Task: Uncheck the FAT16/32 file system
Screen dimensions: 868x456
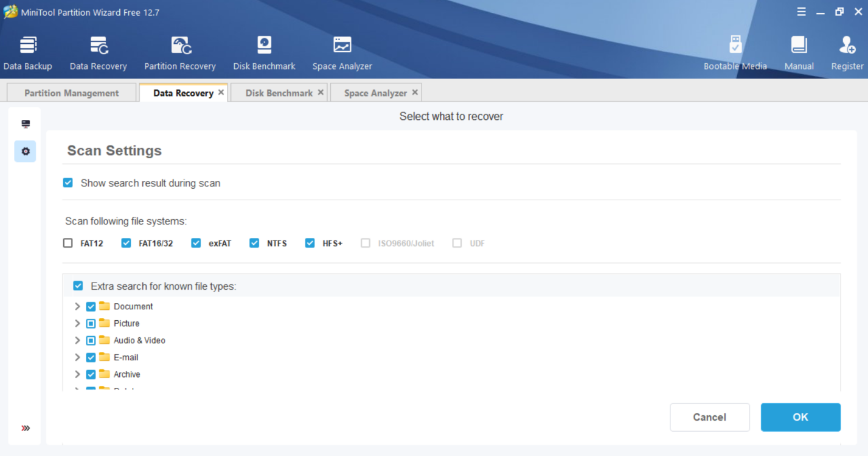Action: [126, 243]
